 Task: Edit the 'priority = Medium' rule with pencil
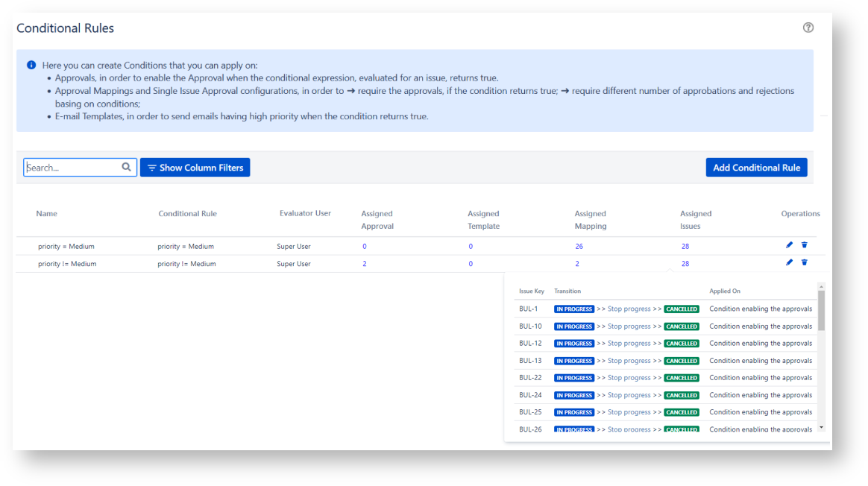790,245
